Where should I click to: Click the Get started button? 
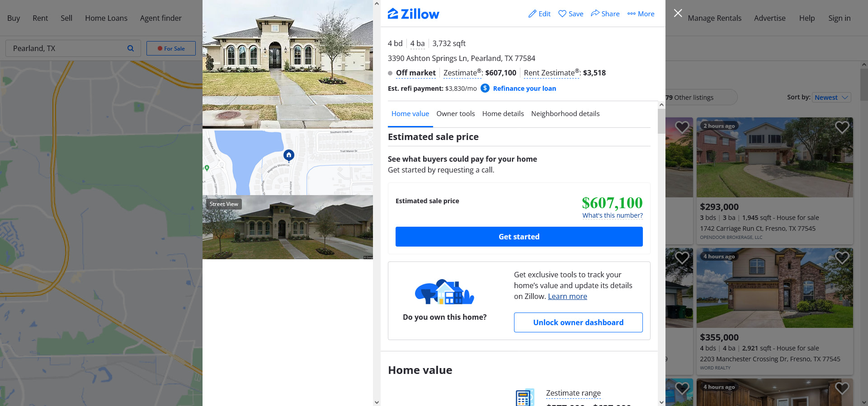click(x=519, y=237)
